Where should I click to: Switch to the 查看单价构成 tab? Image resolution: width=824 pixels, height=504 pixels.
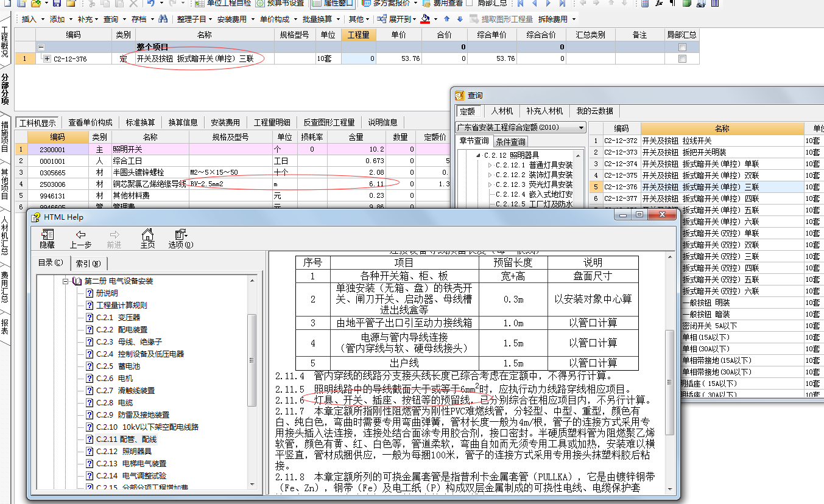tap(90, 122)
